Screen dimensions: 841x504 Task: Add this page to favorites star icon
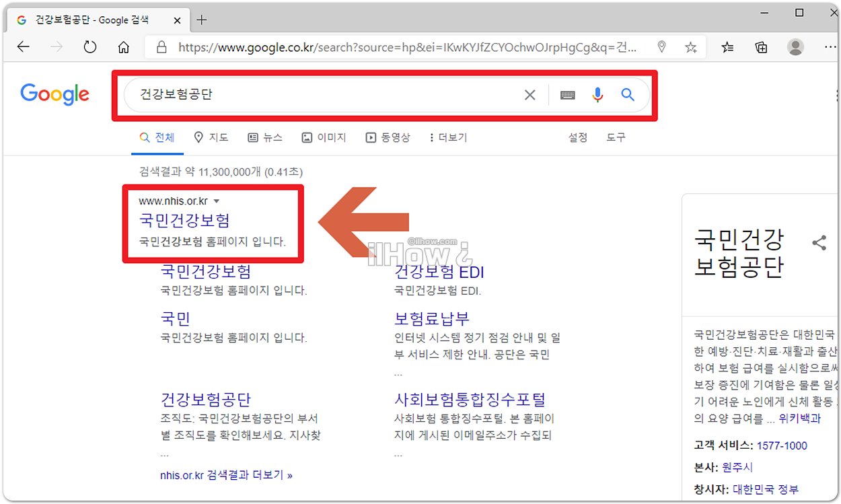(690, 47)
